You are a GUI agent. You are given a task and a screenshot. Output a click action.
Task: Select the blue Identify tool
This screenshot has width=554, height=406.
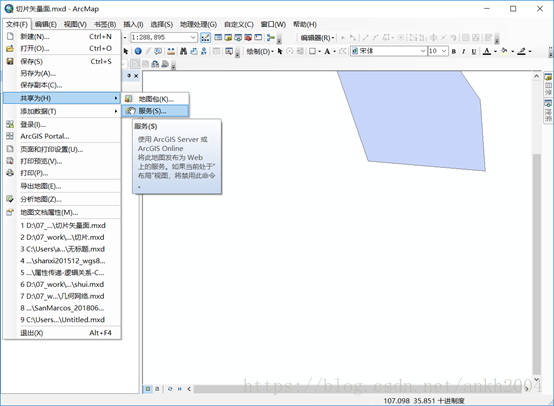pyautogui.click(x=138, y=51)
